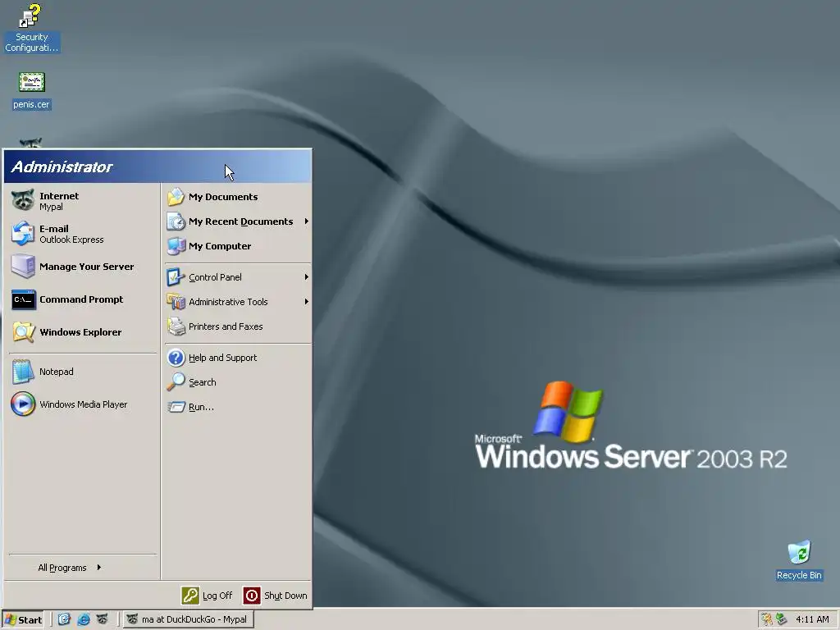Launch Mypal from quick launch bar

coord(102,619)
